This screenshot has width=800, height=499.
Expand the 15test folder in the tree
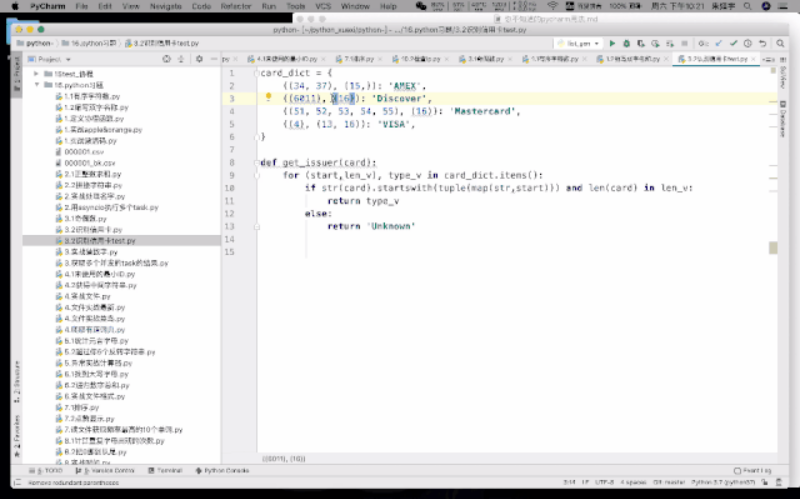(36, 74)
